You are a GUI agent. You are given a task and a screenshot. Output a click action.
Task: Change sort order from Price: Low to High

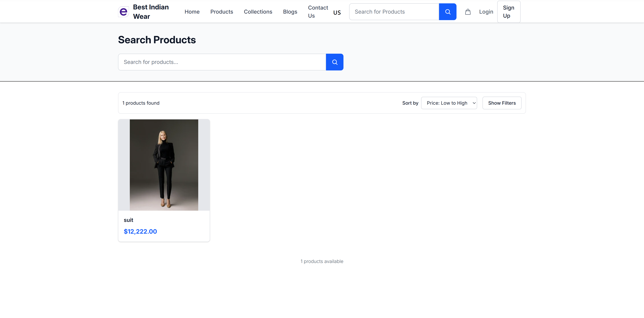coord(449,103)
